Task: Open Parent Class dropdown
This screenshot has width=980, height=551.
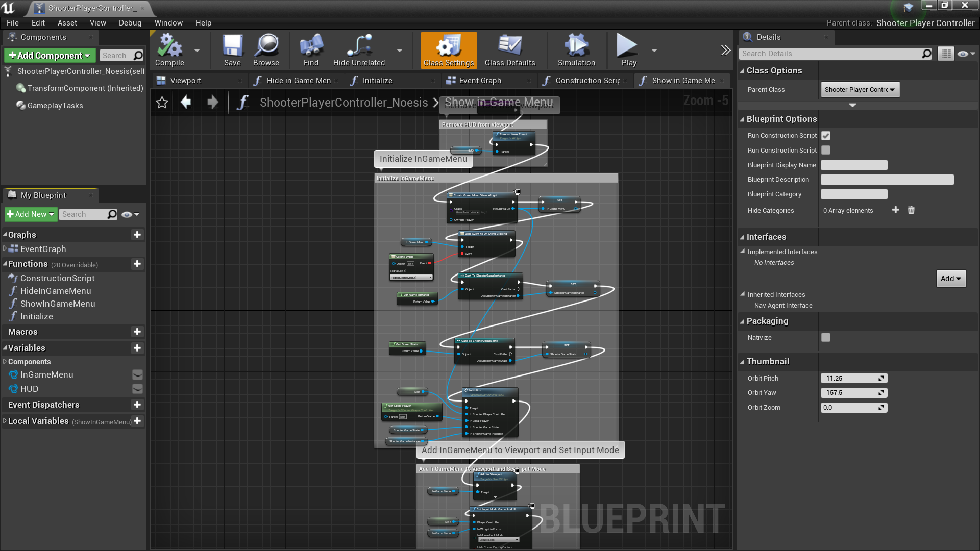Action: pyautogui.click(x=860, y=90)
